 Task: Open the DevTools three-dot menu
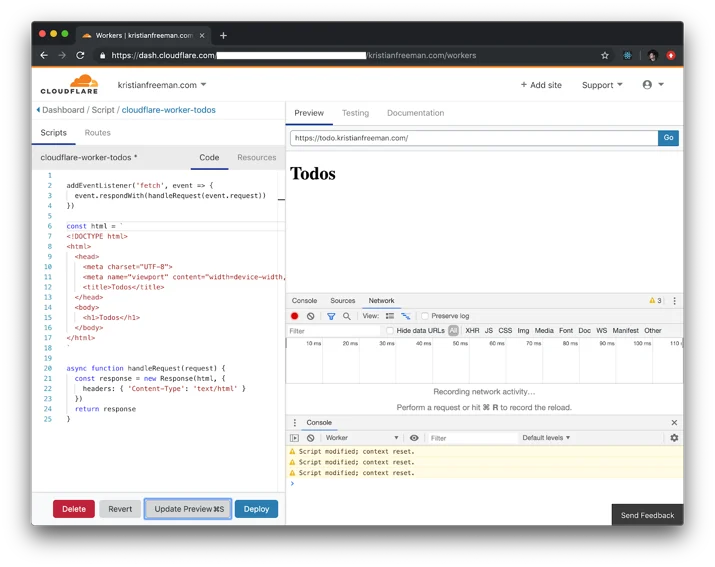coord(674,301)
